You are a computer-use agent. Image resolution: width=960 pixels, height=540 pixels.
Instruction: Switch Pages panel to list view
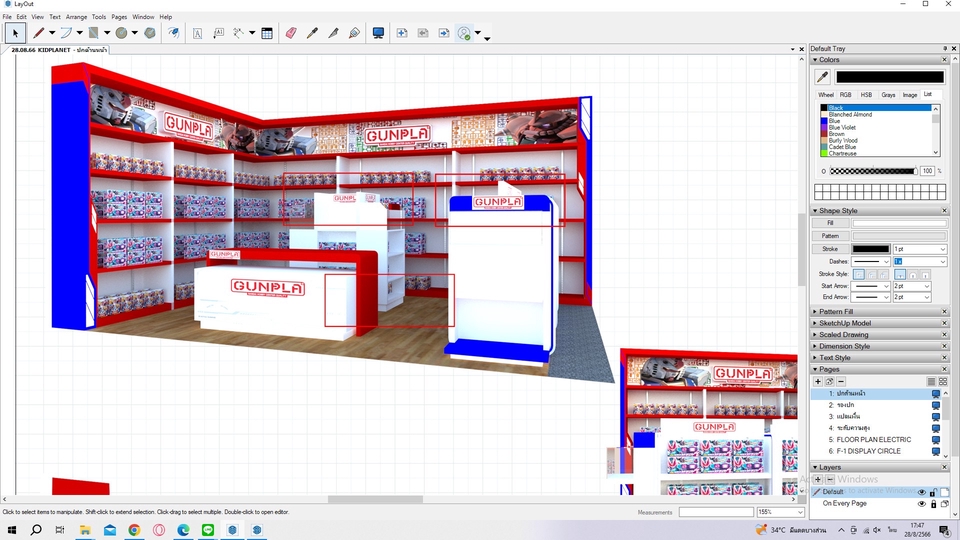pyautogui.click(x=931, y=381)
